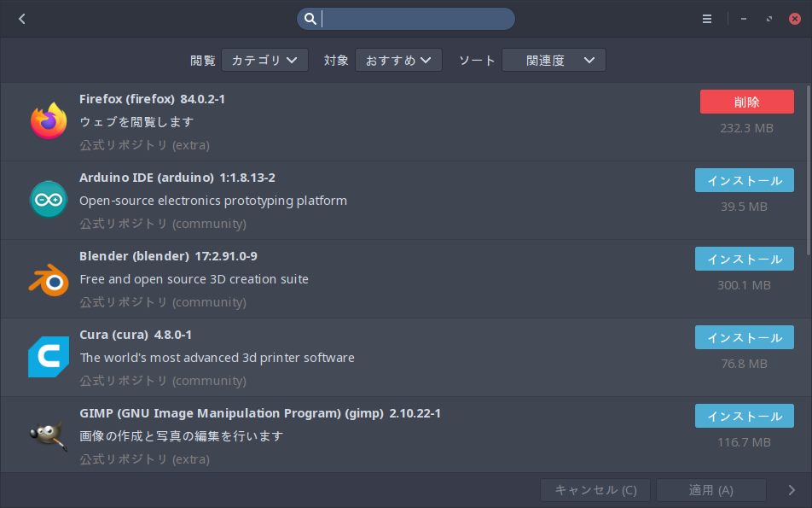Screen dimensions: 812x508
Task: Show details with bottom-right chevron arrow
Action: pyautogui.click(x=792, y=490)
